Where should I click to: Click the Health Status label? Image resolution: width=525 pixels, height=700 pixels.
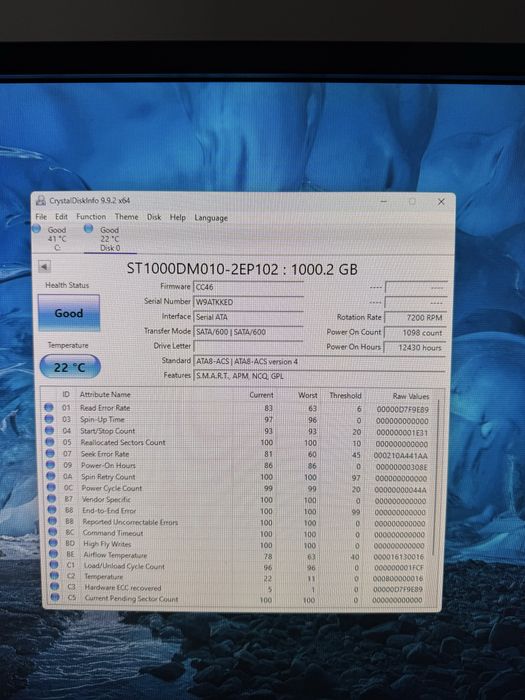67,285
